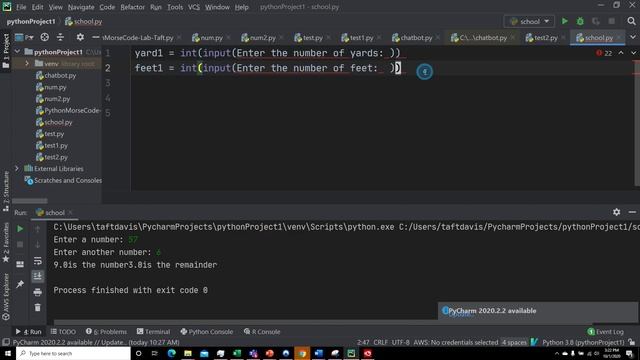Rerun school with Run panel play icon
Screen dimensions: 640x360
pos(20,229)
